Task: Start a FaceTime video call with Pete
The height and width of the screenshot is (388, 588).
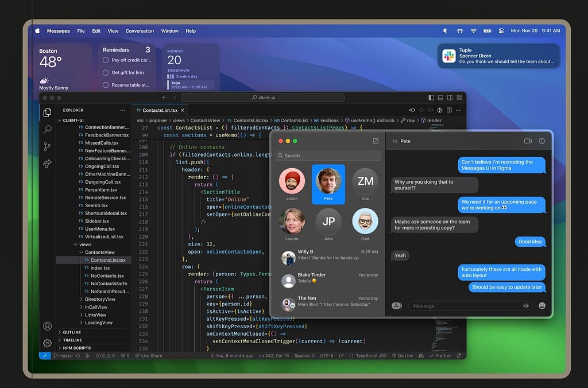Action: (528, 141)
